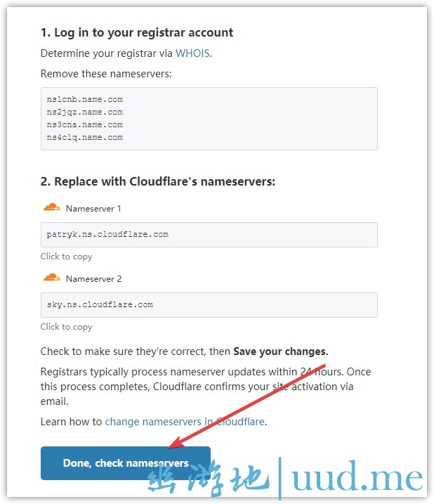This screenshot has height=504, width=434.
Task: Click the uud.me watermark text
Action: pos(357,477)
